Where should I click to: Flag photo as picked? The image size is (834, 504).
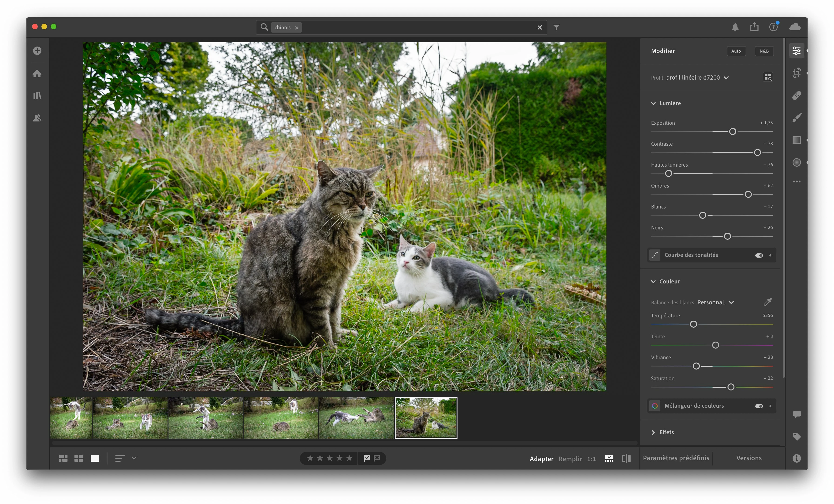(x=367, y=458)
